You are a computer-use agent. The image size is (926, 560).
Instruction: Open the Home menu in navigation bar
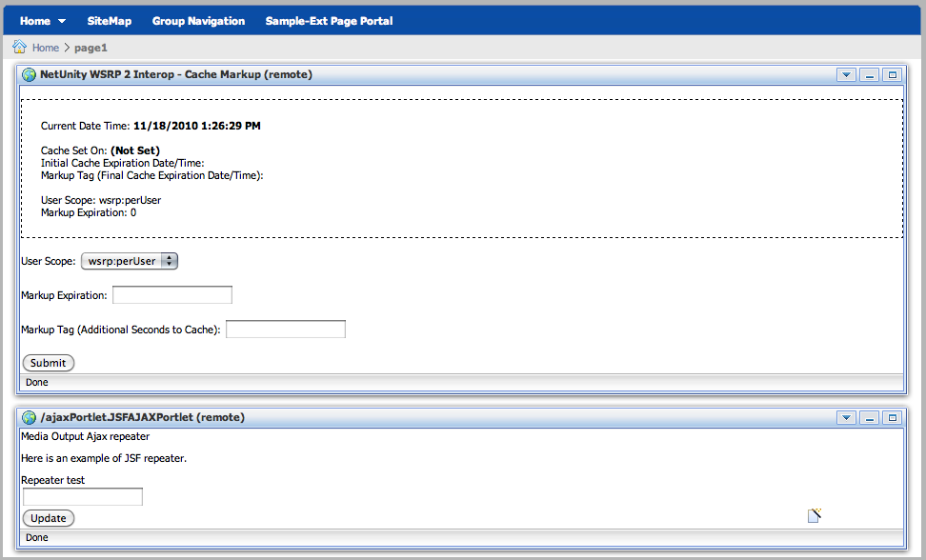43,21
